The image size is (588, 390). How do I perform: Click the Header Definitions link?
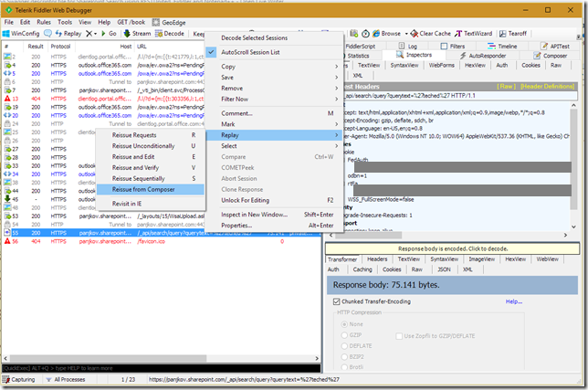pos(547,86)
